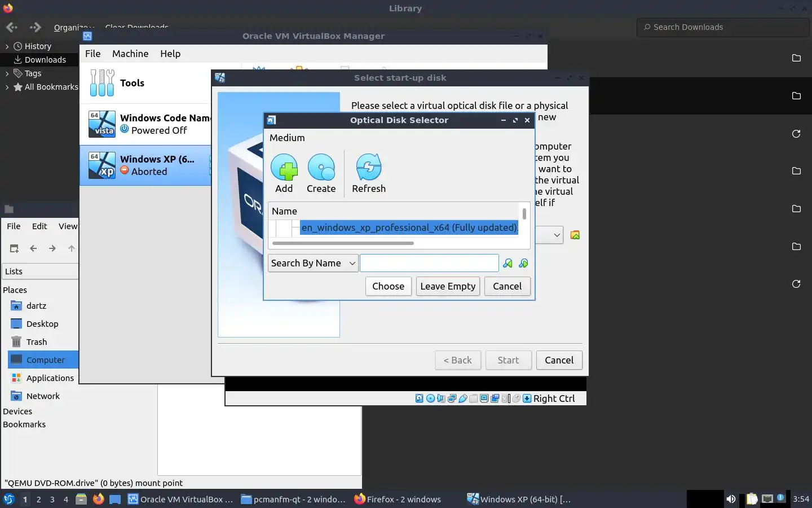Click the keyboard capture arrow indicator
This screenshot has height=508, width=812.
coord(527,398)
